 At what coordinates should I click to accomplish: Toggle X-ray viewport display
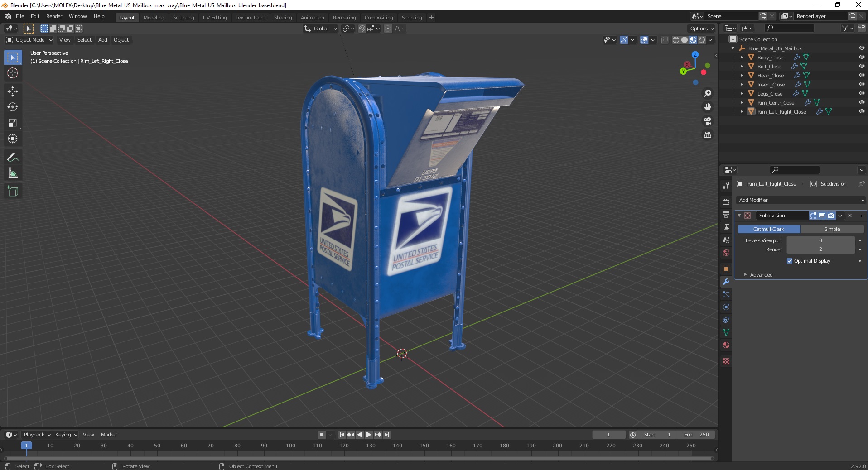[664, 40]
